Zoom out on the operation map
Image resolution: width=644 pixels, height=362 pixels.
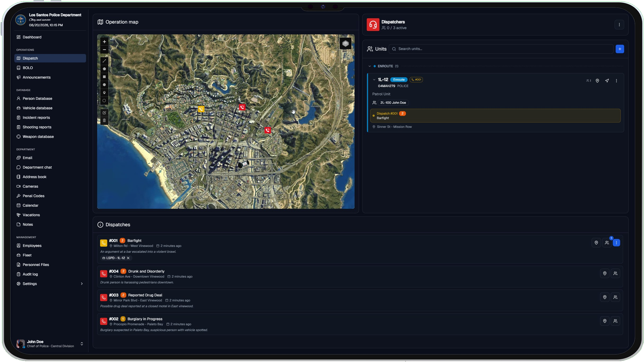104,50
